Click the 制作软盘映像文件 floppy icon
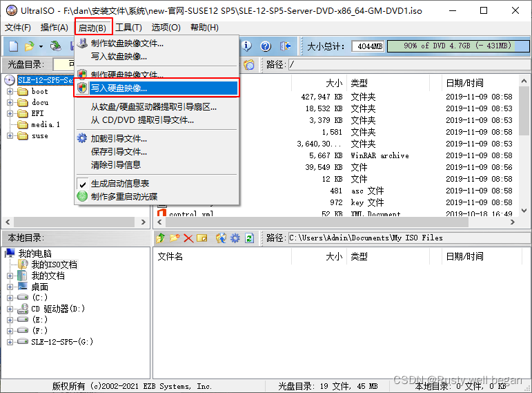 click(82, 43)
